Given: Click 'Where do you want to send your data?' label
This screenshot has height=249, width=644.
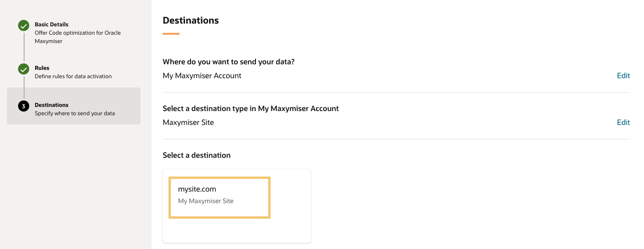Looking at the screenshot, I should tap(229, 62).
